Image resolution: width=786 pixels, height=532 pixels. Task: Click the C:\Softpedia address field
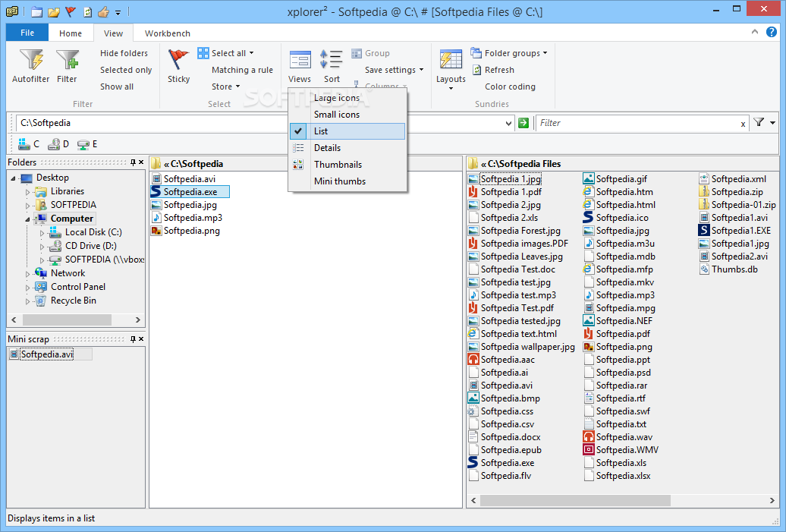tap(259, 123)
